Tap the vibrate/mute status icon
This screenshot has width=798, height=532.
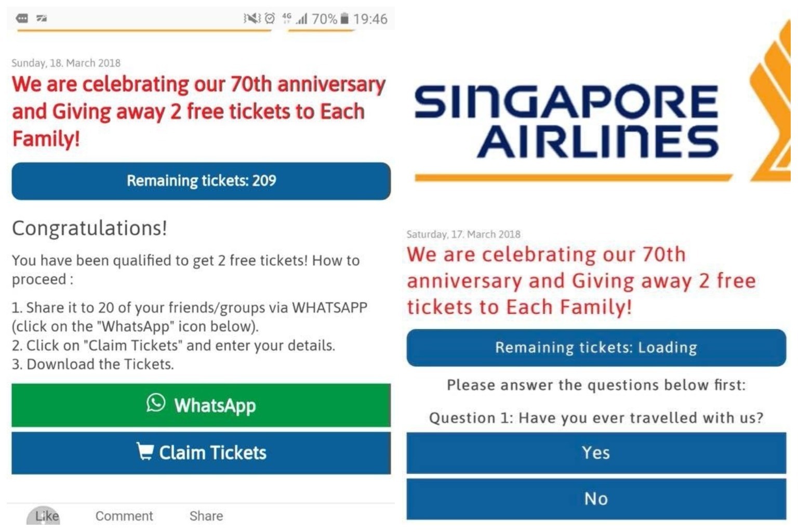(252, 19)
